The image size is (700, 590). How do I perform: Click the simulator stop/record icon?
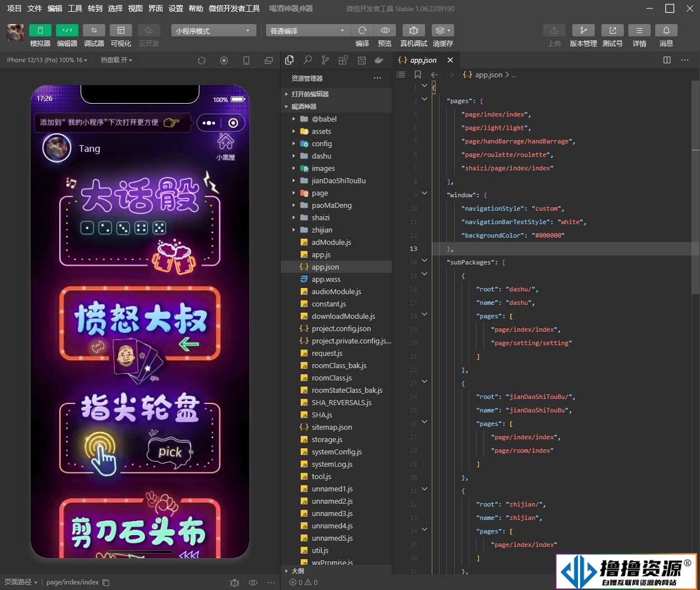[224, 61]
